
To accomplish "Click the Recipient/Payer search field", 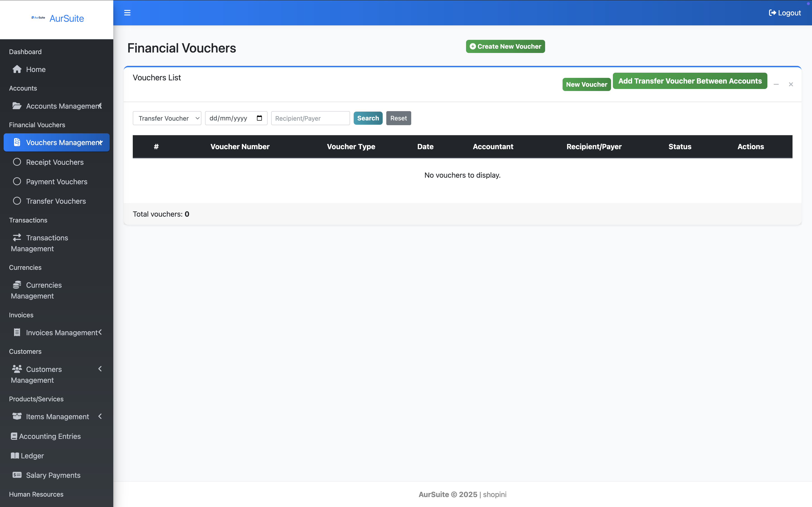I will pos(310,118).
